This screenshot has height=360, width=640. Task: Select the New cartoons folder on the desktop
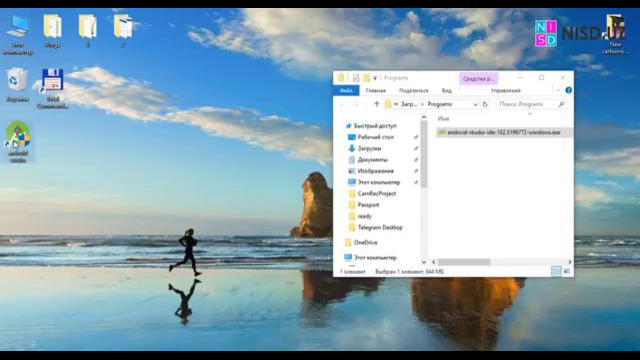615,35
